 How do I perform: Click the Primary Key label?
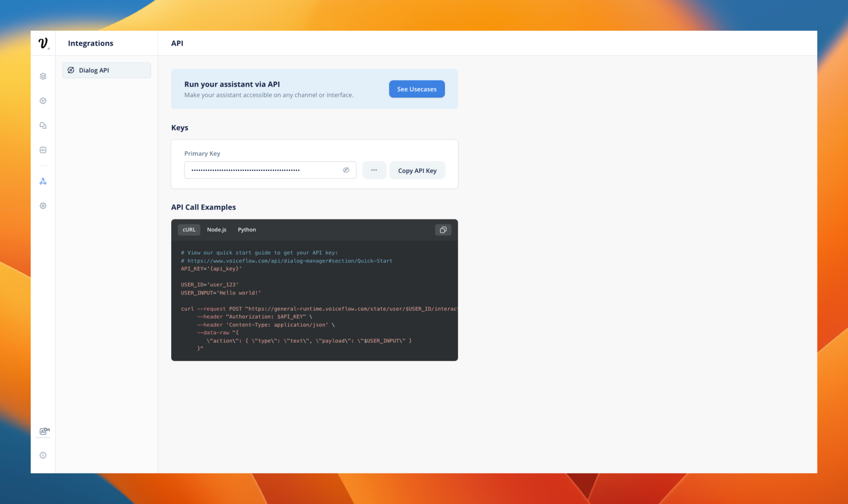202,154
